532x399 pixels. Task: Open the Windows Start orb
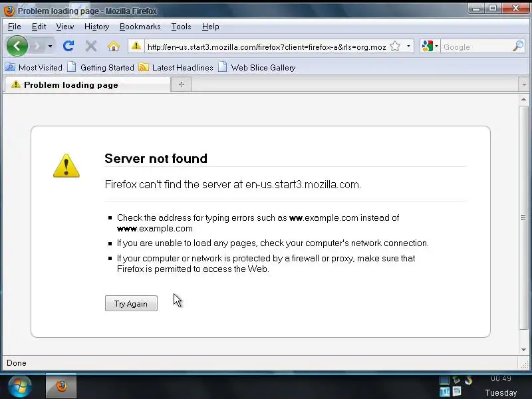tap(20, 387)
